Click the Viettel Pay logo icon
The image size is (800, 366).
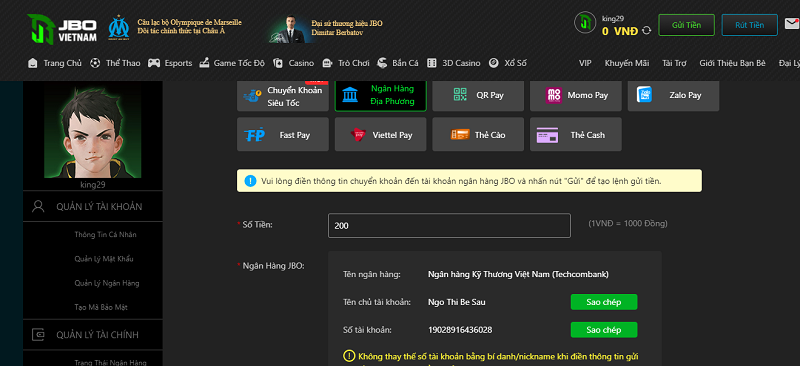coord(358,135)
